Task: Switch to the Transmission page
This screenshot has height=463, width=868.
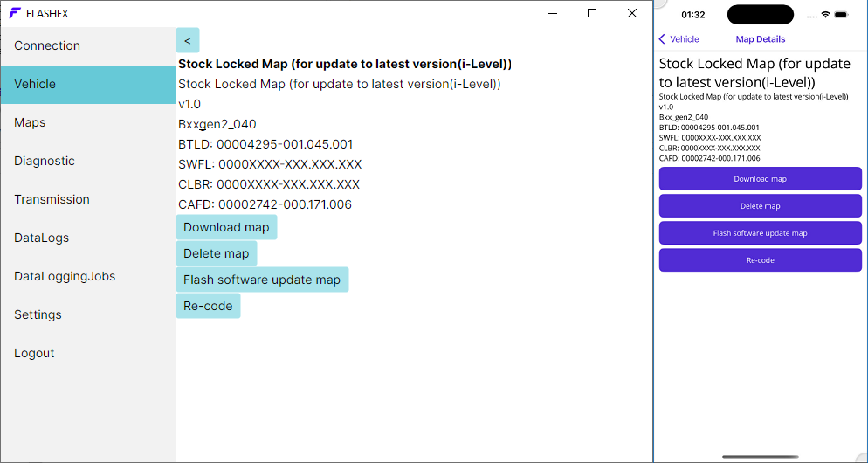Action: click(52, 199)
